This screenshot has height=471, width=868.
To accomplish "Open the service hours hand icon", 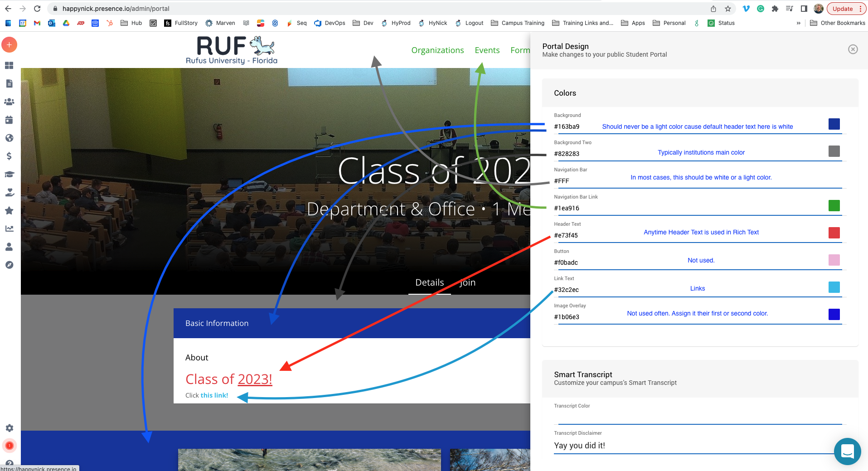I will (x=9, y=192).
